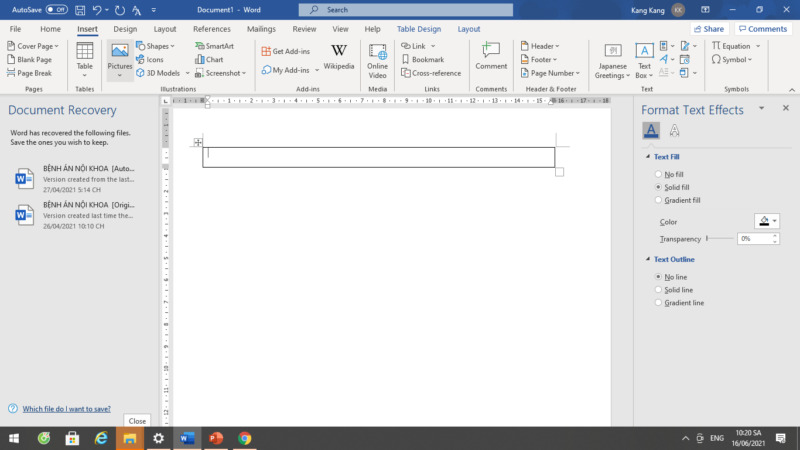
Task: Expand the Header dropdown
Action: click(557, 46)
